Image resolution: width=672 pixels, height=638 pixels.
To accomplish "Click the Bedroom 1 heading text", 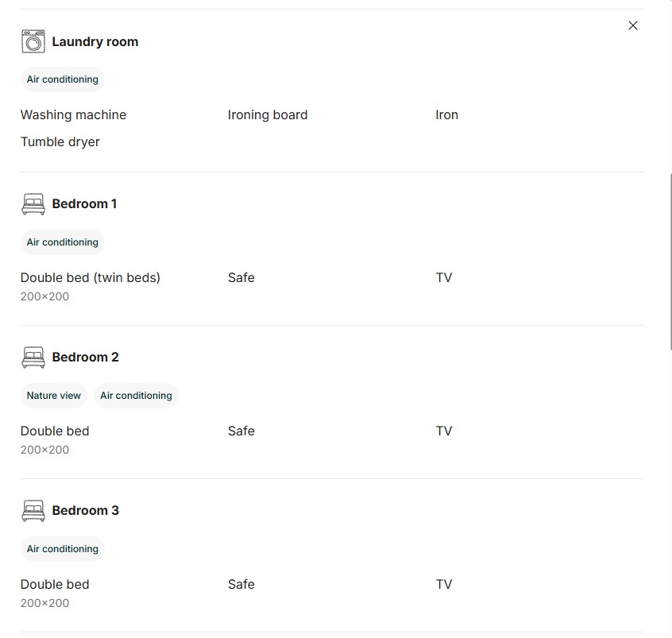I will tap(84, 203).
